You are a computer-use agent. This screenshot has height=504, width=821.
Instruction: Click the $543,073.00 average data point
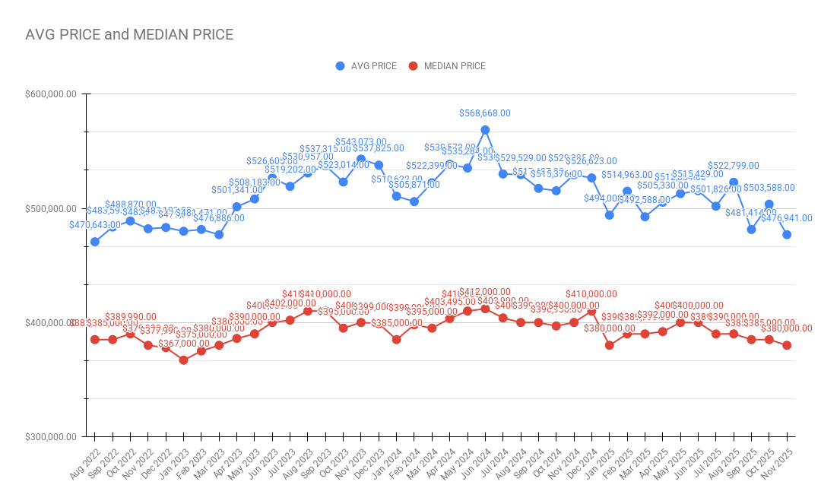coord(361,159)
